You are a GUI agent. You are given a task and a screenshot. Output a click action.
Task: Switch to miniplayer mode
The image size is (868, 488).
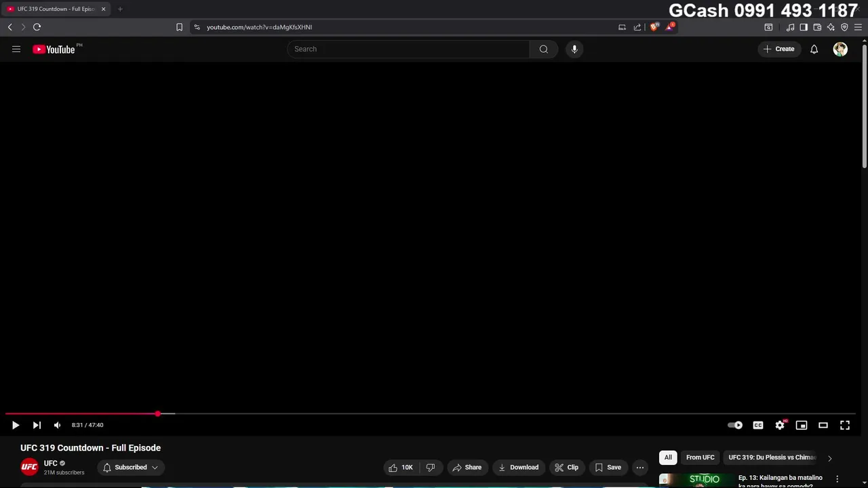(802, 425)
